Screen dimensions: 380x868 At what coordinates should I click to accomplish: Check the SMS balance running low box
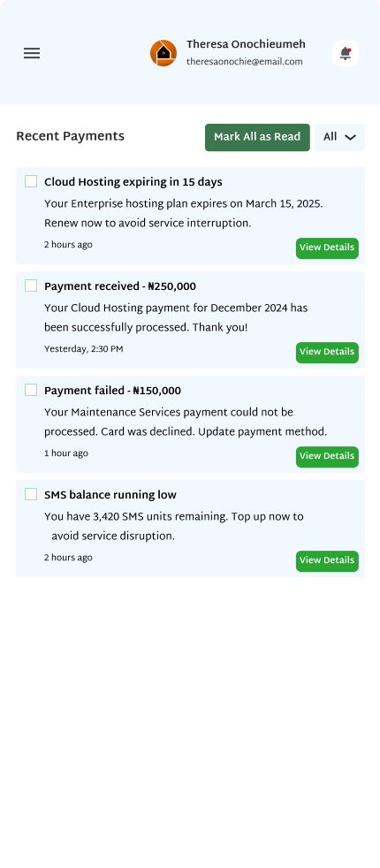[x=31, y=494]
